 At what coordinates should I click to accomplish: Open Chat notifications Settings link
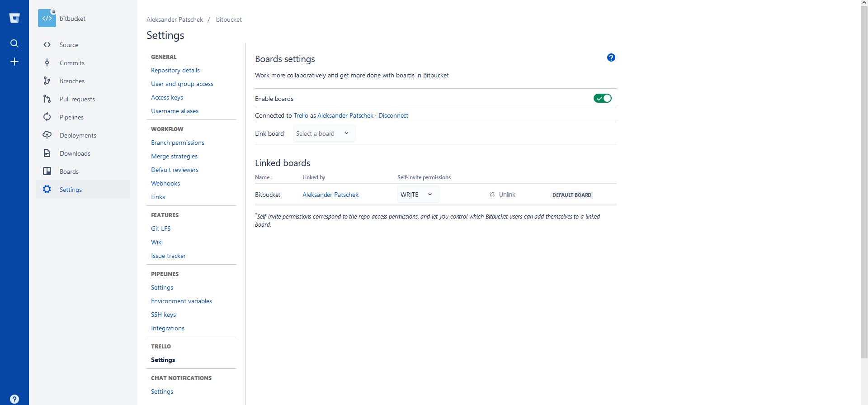point(162,391)
